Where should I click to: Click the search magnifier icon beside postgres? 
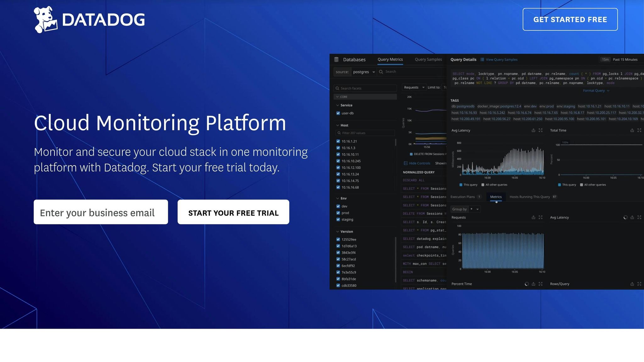pos(381,72)
